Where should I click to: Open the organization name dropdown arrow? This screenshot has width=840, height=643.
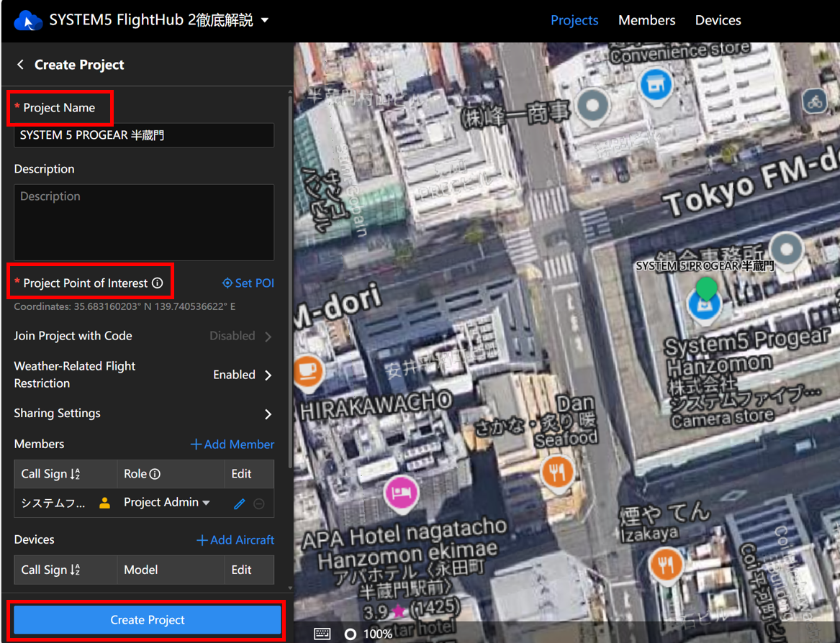[x=265, y=20]
